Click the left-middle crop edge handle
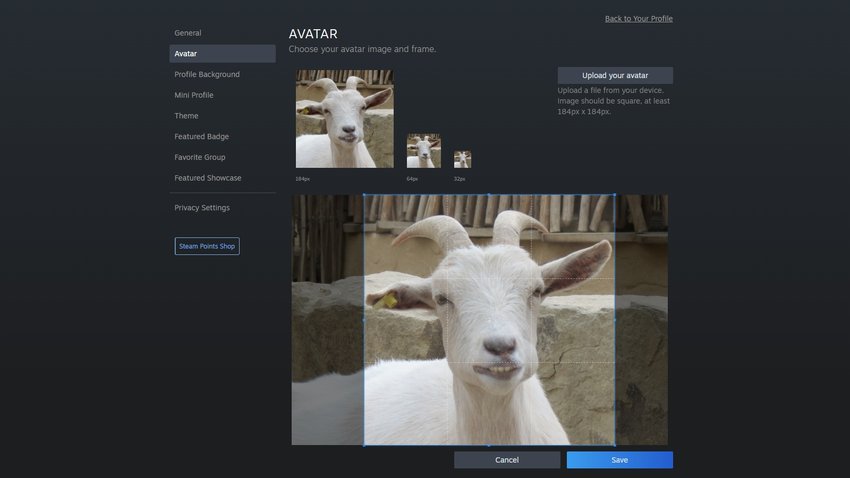Screen dimensions: 850x478 pyautogui.click(x=364, y=320)
